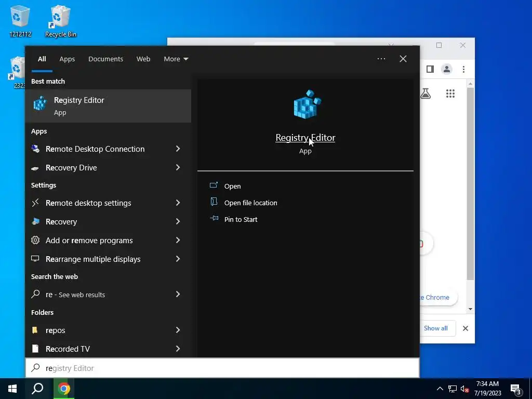
Task: Click the Add or remove programs gear icon
Action: 35,240
